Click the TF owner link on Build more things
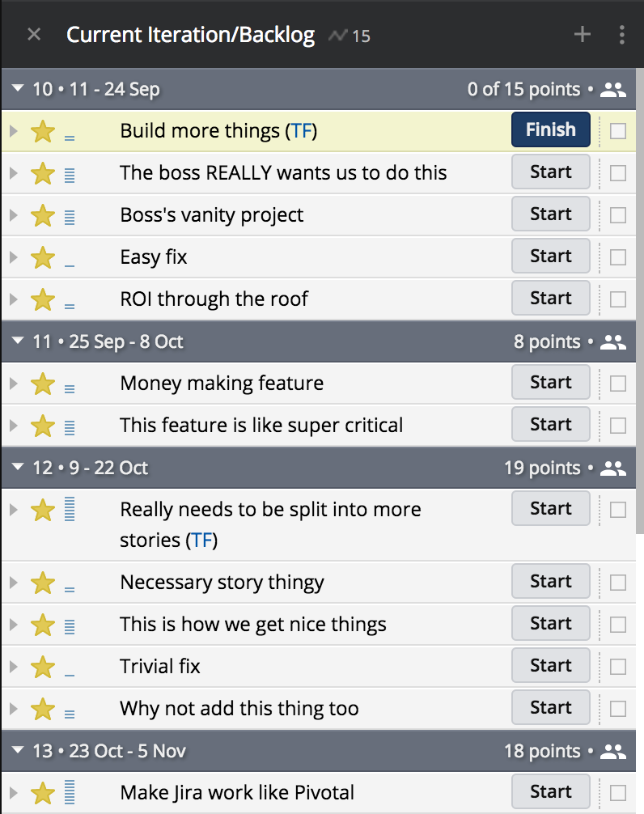This screenshot has width=644, height=814. pos(301,131)
